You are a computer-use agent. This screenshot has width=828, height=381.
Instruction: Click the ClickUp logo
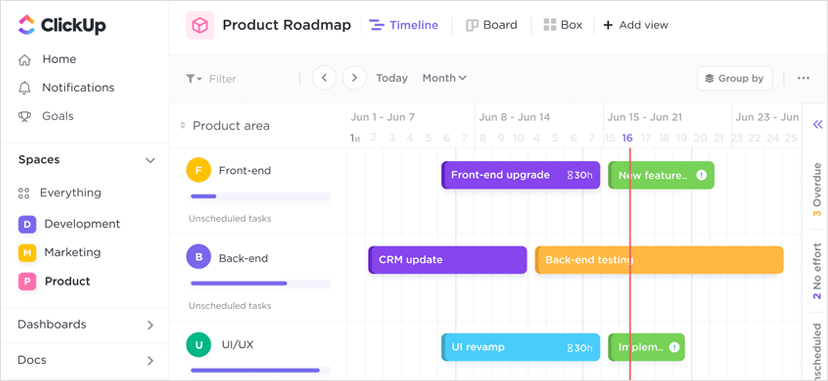pos(62,25)
